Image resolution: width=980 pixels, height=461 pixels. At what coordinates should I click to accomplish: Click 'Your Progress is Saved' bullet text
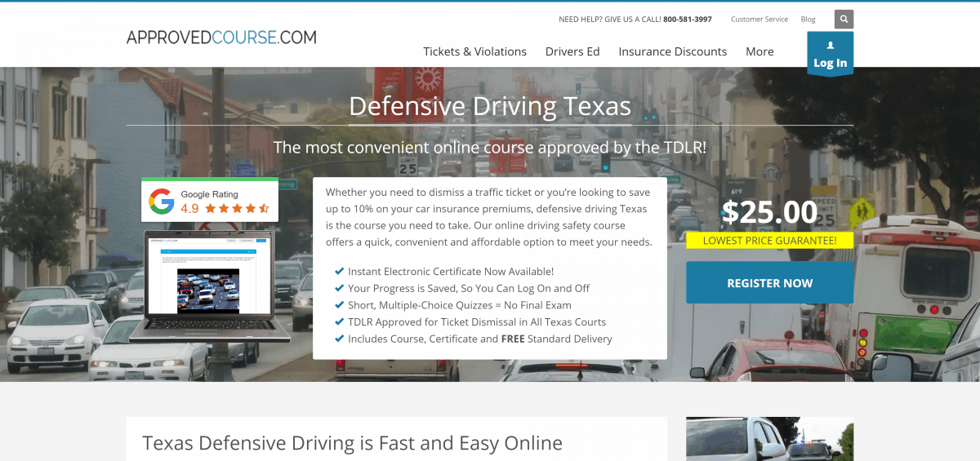click(x=469, y=288)
